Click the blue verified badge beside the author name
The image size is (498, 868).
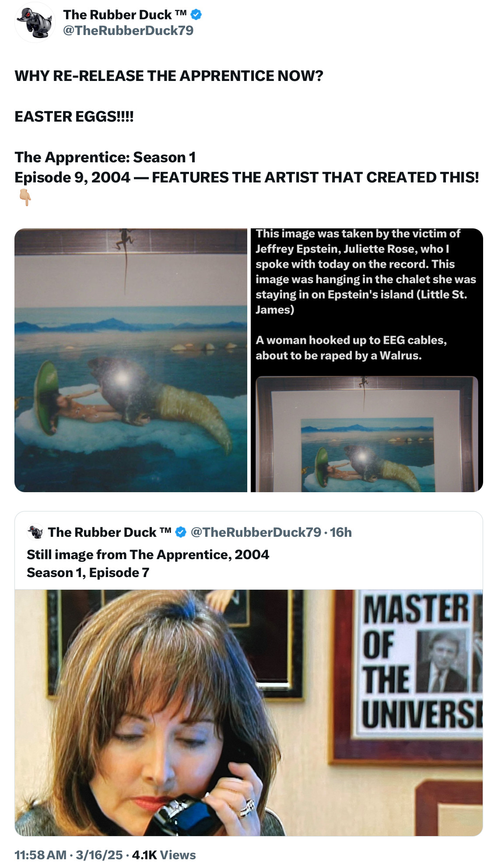(x=196, y=14)
